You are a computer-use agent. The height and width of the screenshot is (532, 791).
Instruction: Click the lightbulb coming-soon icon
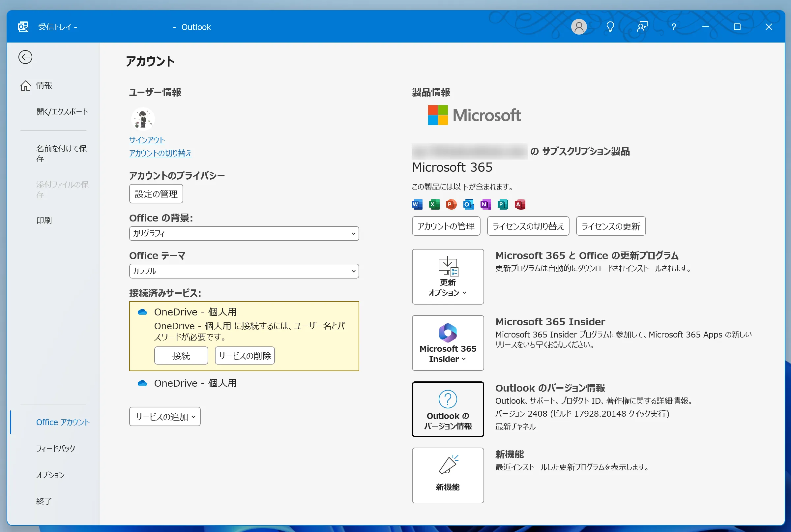(x=610, y=27)
